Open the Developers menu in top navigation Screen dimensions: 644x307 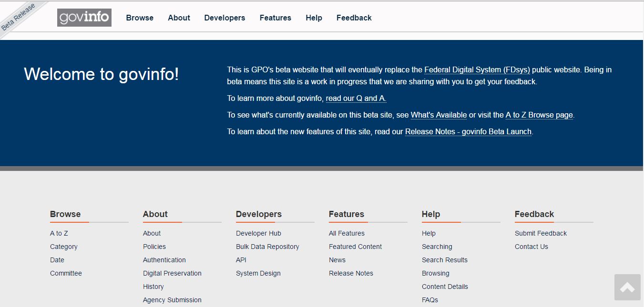click(225, 18)
